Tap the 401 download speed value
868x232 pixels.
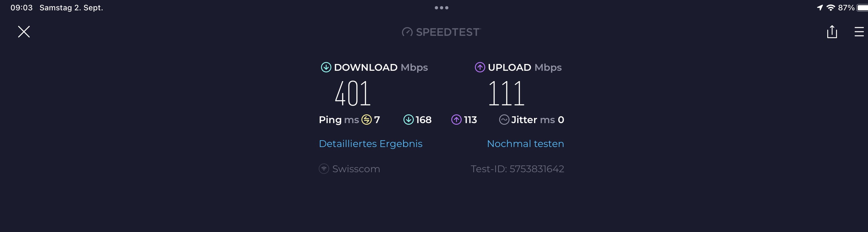pos(352,94)
